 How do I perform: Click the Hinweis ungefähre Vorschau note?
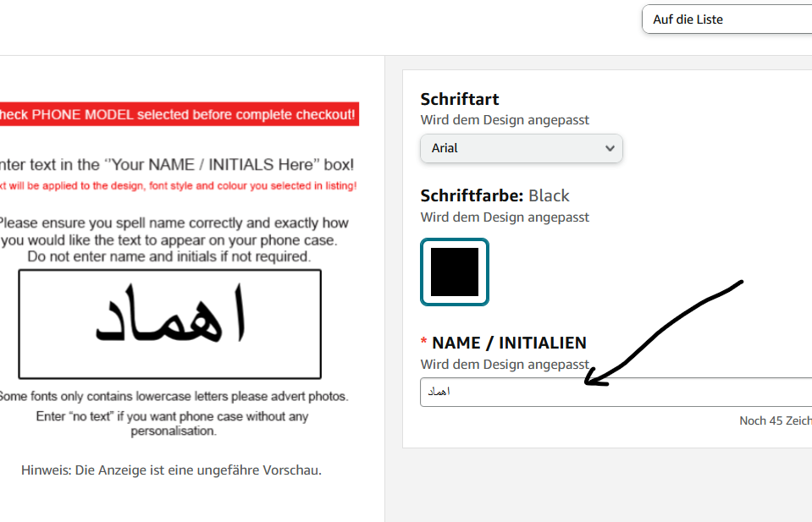pos(171,470)
